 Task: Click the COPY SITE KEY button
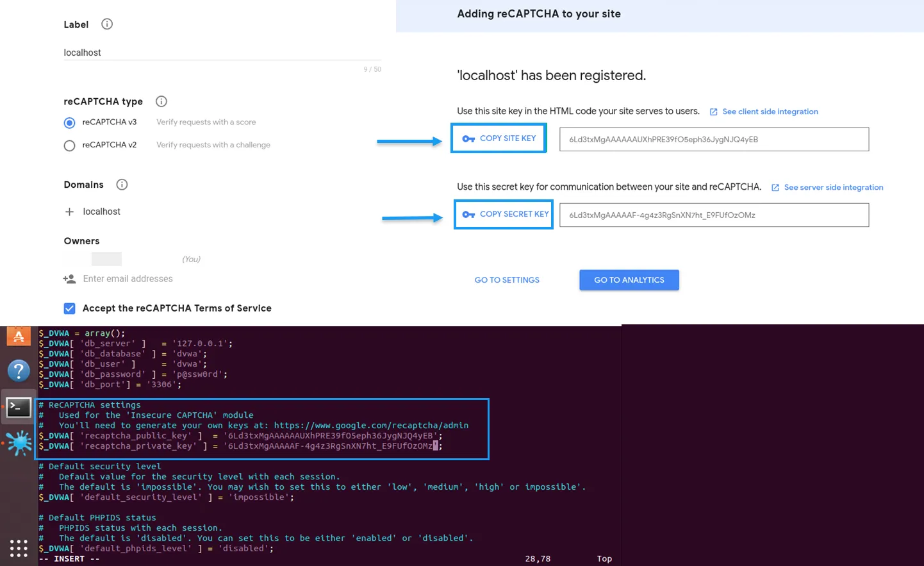tap(499, 138)
